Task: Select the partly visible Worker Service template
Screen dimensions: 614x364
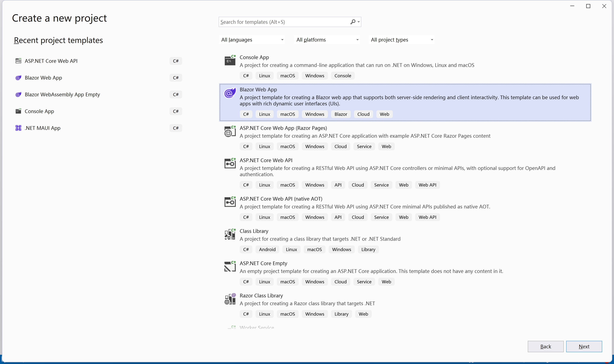Action: coord(257,327)
